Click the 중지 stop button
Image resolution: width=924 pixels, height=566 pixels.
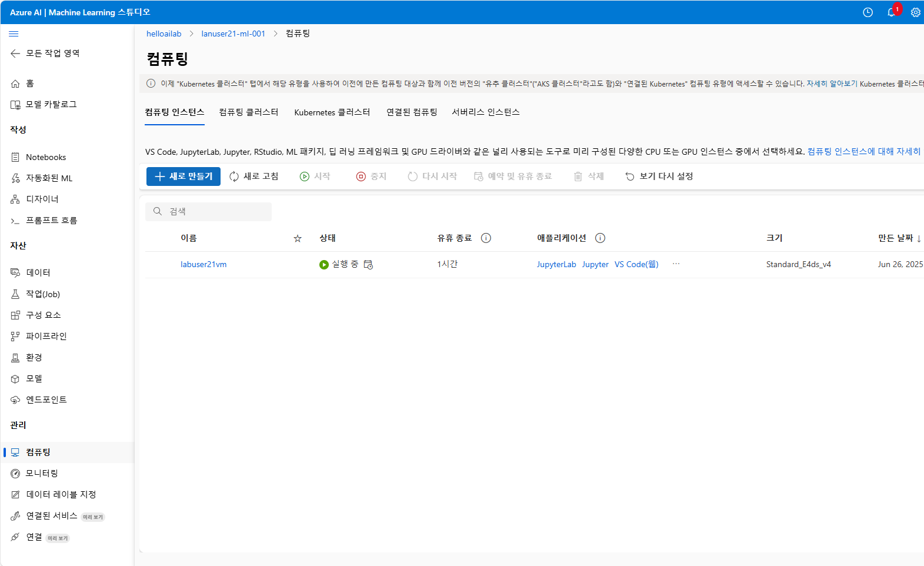(372, 177)
